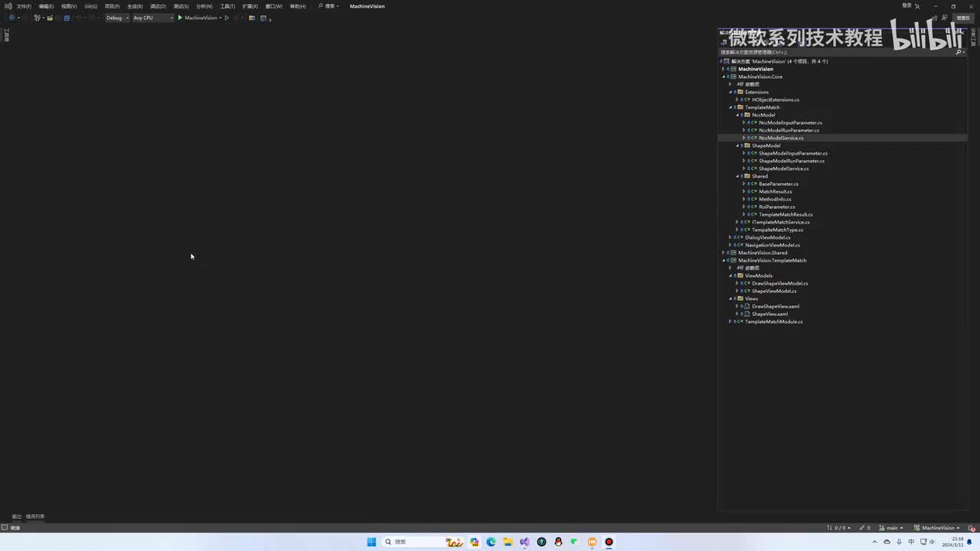This screenshot has width=980, height=551.
Task: Click the window layout toolbar icon
Action: [263, 18]
